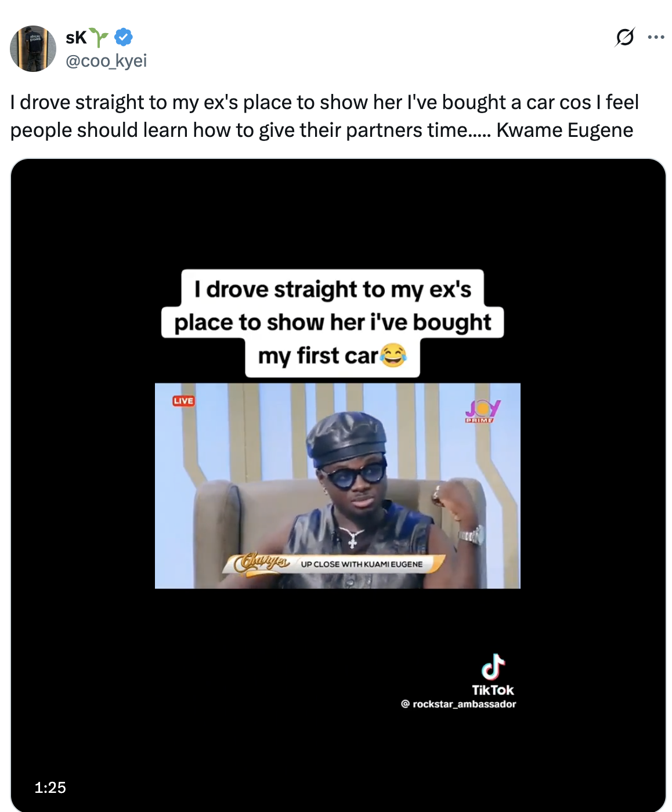Click the display name sK

pyautogui.click(x=76, y=38)
